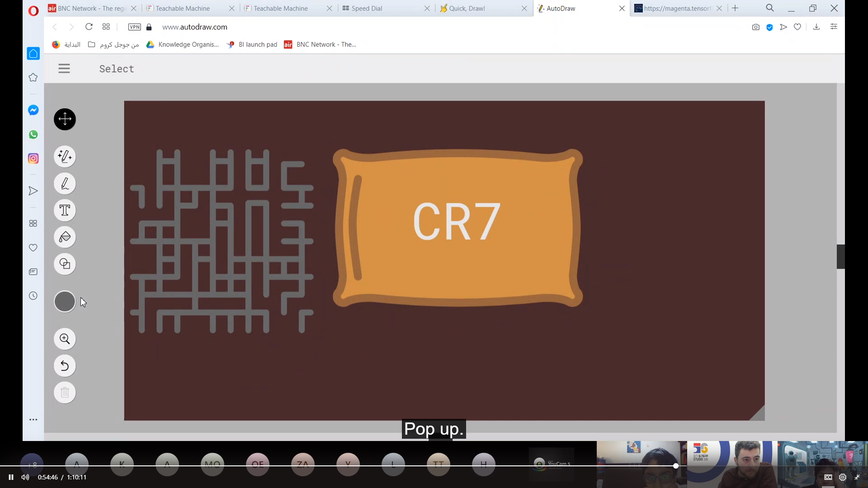Screen dimensions: 868x488
Task: Click the site padlock security icon
Action: pyautogui.click(x=149, y=27)
